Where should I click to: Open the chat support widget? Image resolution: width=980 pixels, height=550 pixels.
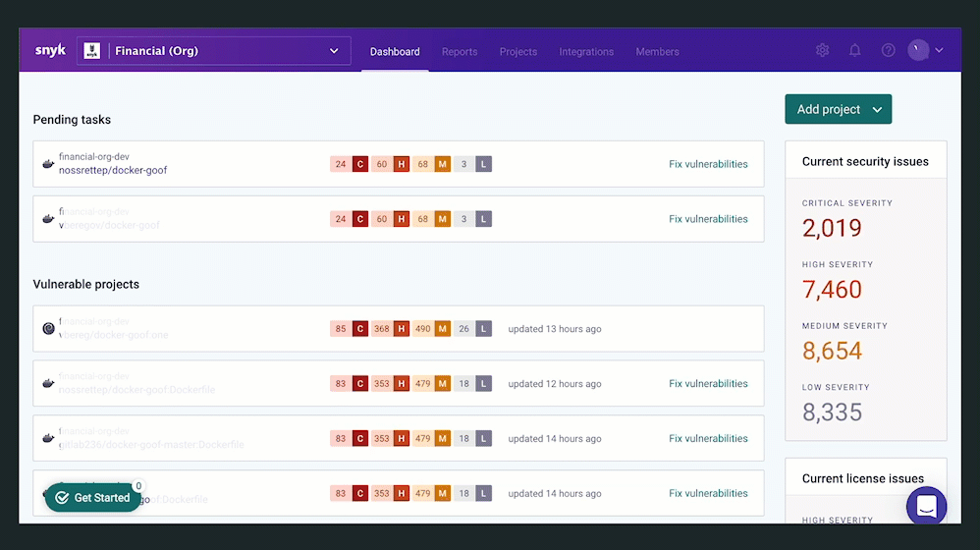point(926,506)
